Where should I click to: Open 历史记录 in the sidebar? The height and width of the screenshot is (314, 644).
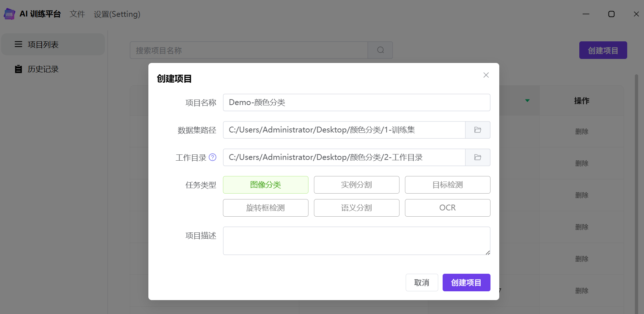43,69
